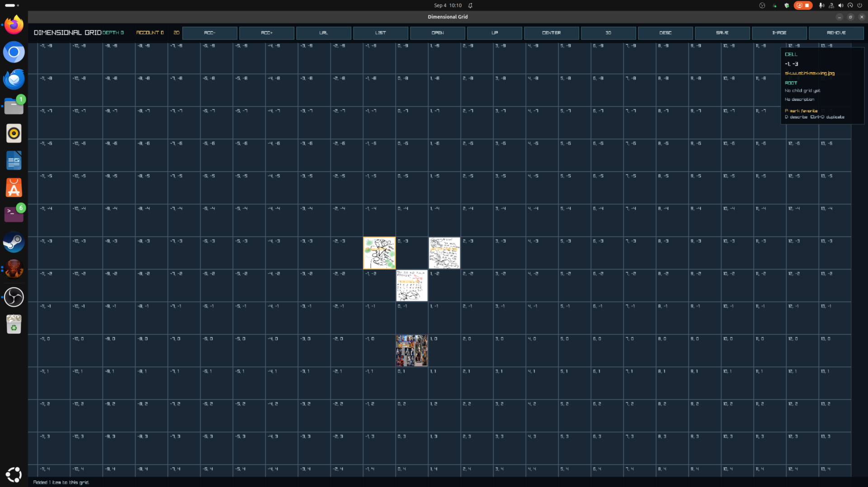Click the 2D mode label in header

(176, 33)
